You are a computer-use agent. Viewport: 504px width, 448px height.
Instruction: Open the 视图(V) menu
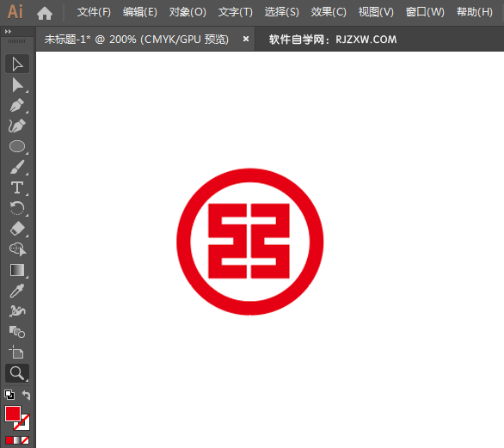[x=376, y=12]
